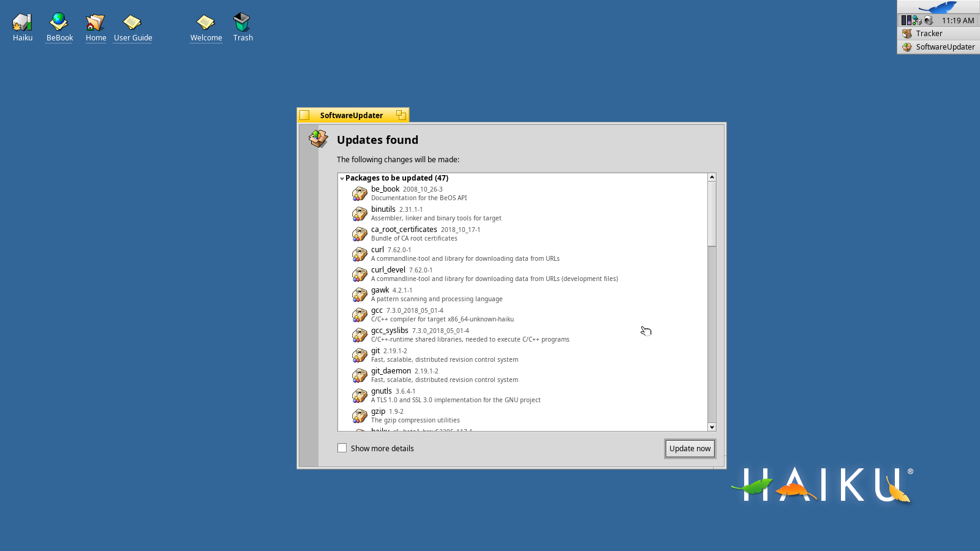Viewport: 980px width, 551px height.
Task: Click the package list scrollbar thumb
Action: click(712, 214)
